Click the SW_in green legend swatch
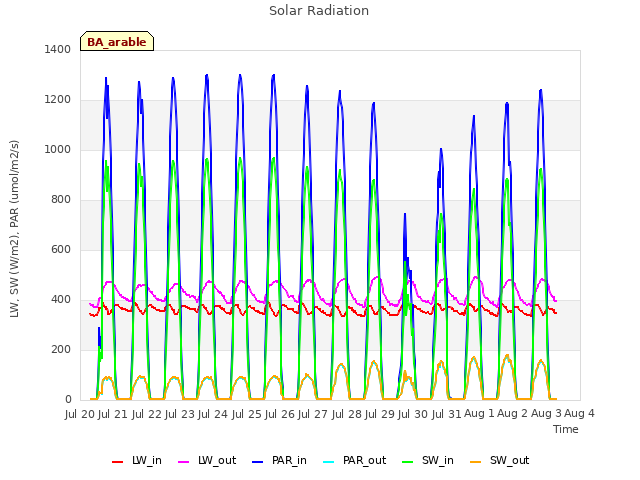Screen dimensions: 640x480 click(x=407, y=462)
